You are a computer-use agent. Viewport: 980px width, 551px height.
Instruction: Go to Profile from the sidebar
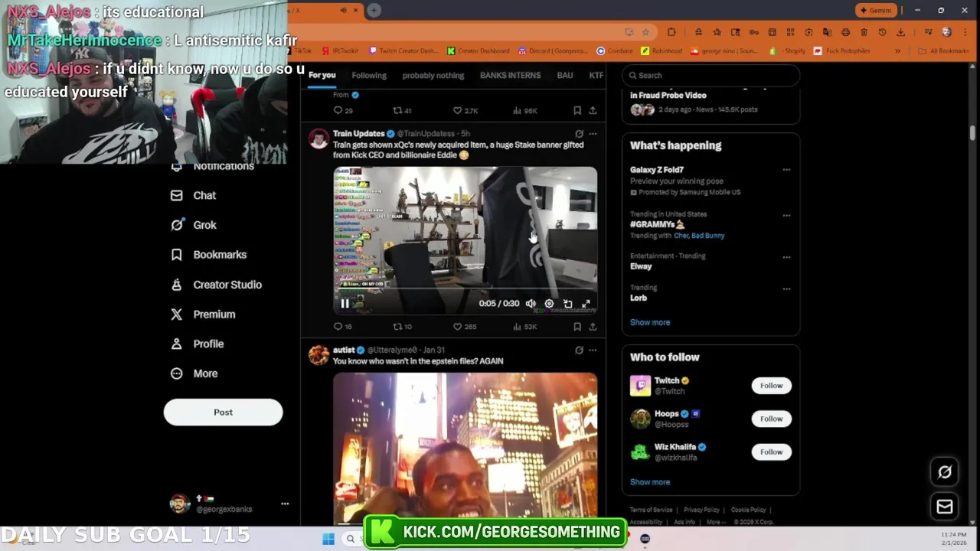[198, 344]
